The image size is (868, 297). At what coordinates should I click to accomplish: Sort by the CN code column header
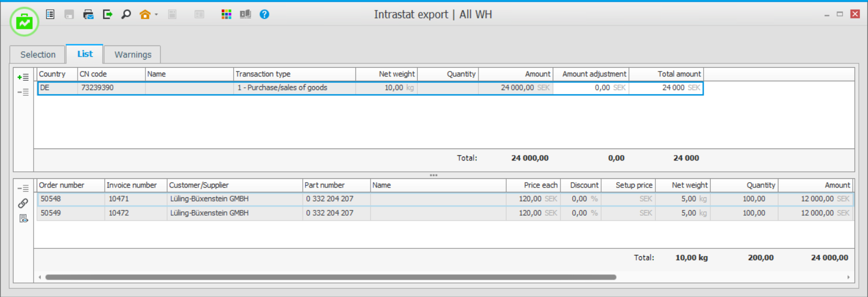coord(111,74)
